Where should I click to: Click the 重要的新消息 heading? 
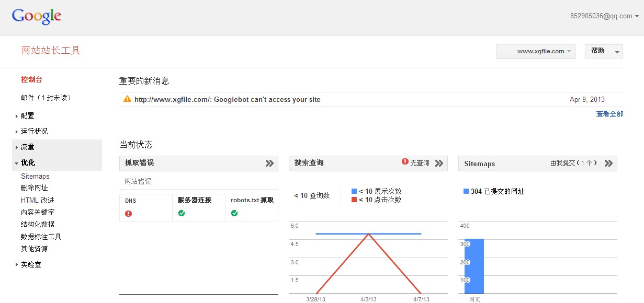coord(144,81)
